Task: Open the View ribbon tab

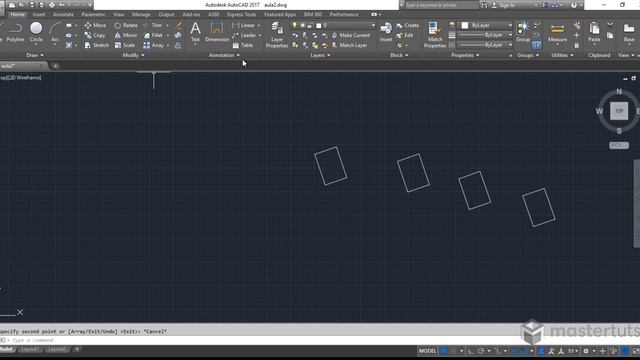Action: coord(119,14)
